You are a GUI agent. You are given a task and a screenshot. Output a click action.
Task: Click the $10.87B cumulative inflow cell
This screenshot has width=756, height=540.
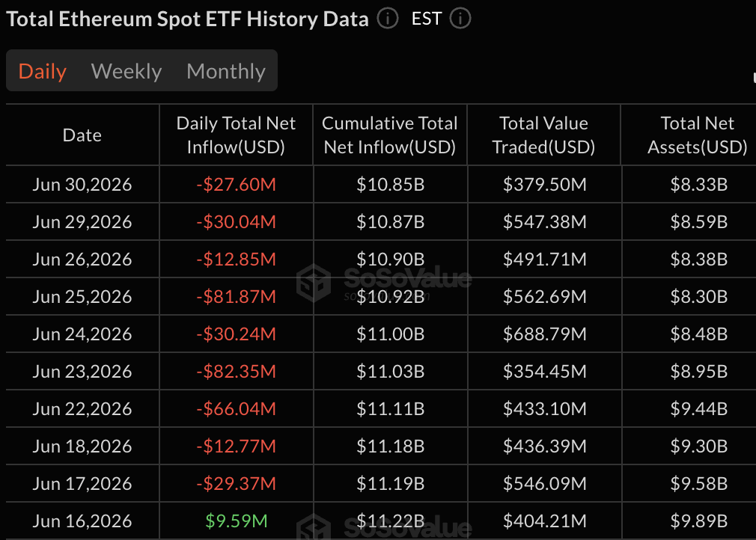[391, 222]
